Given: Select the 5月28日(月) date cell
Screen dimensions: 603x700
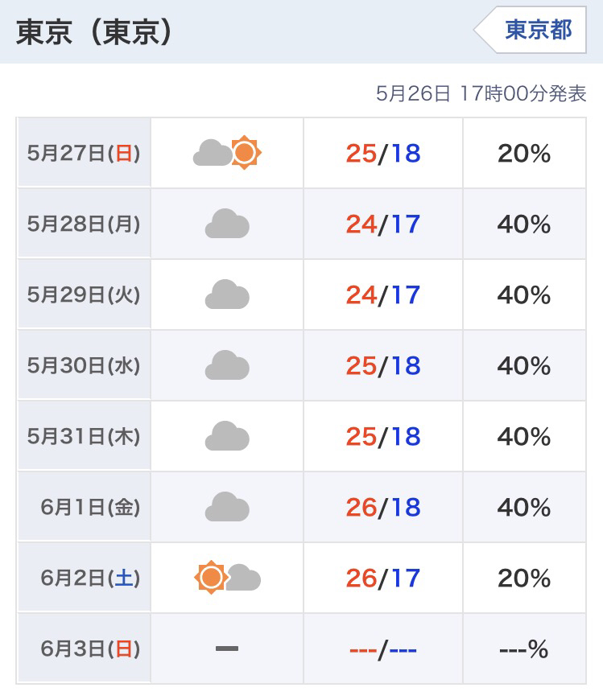Looking at the screenshot, I should point(84,224).
